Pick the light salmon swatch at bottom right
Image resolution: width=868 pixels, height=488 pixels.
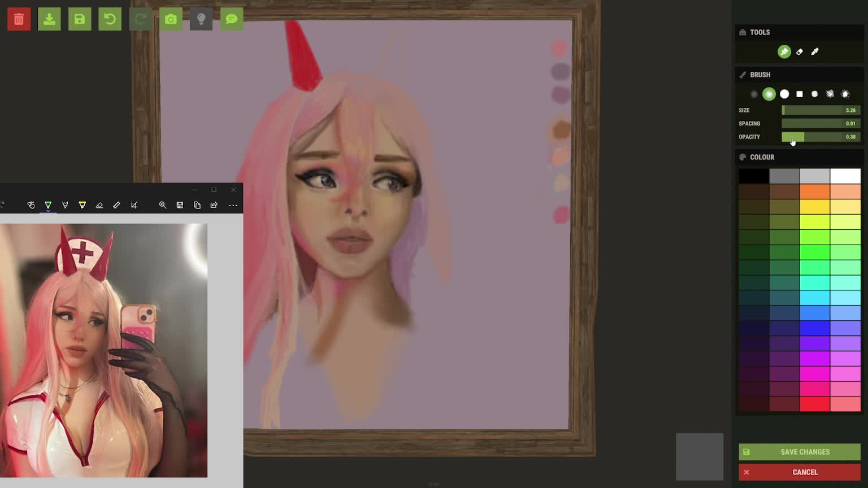[x=845, y=404]
